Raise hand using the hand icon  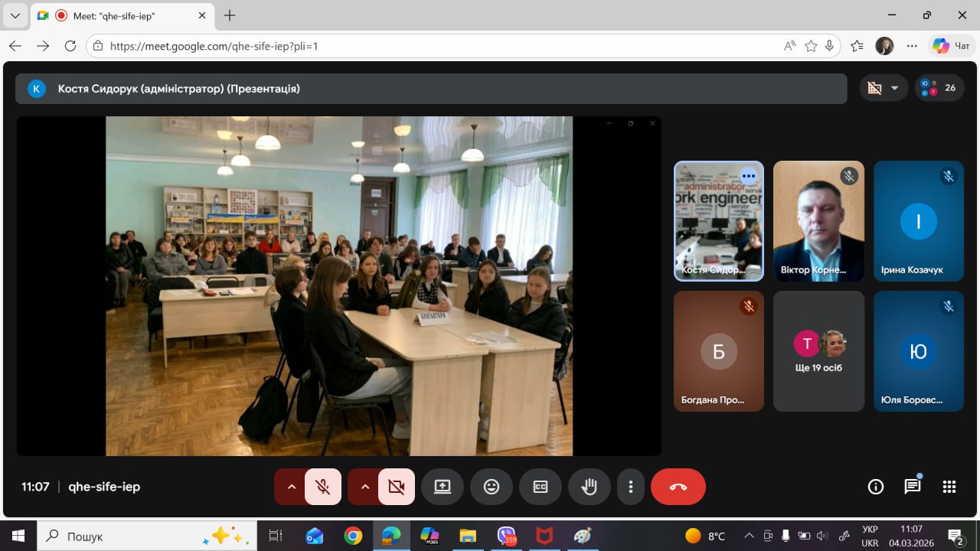pyautogui.click(x=589, y=487)
